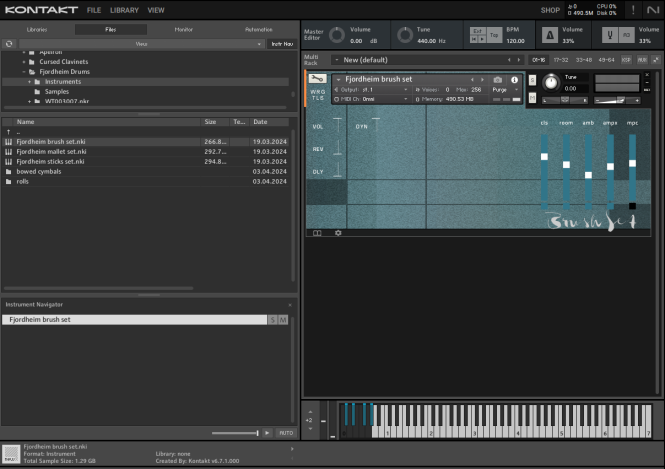Expand the Cursed Clavinets folder
The height and width of the screenshot is (469, 665).
click(x=24, y=62)
